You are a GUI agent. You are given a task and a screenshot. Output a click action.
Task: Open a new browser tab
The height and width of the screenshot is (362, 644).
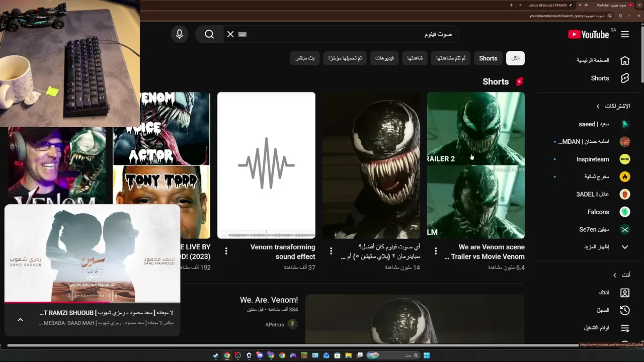pyautogui.click(x=511, y=5)
